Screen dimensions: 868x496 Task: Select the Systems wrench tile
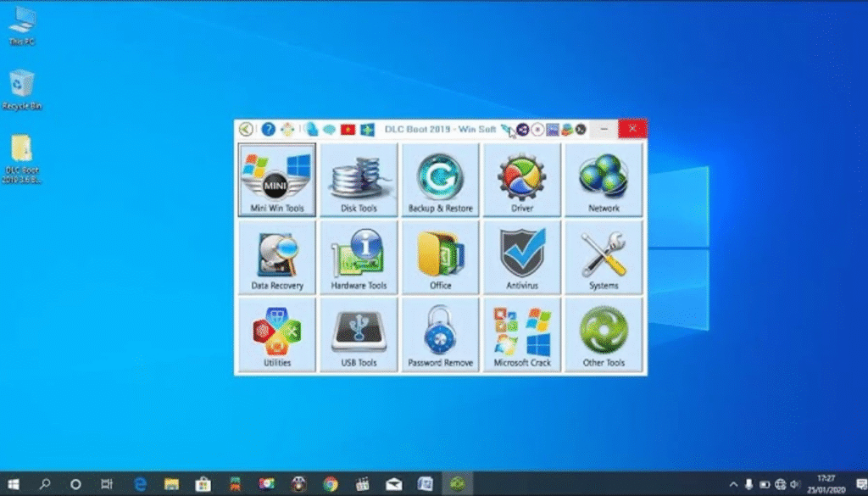click(x=604, y=258)
